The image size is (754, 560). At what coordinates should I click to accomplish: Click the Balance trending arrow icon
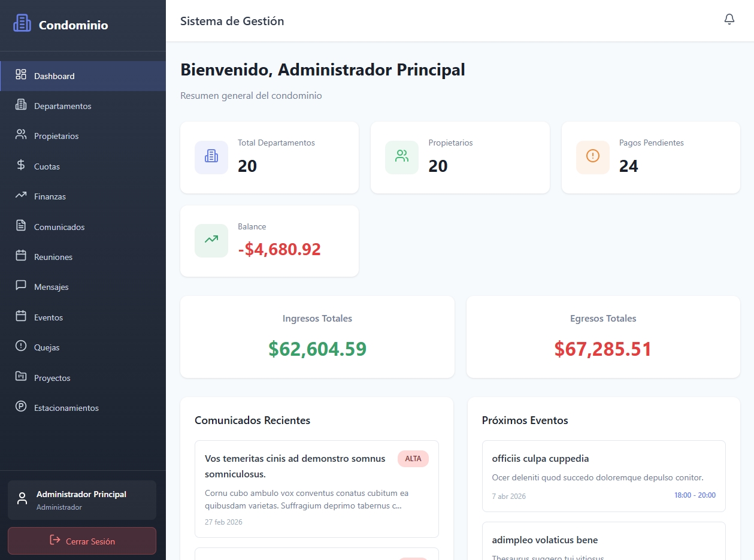click(x=211, y=240)
